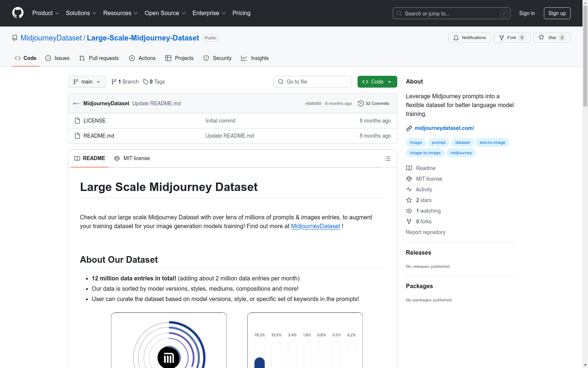
Task: Open the main branch selector
Action: click(87, 82)
